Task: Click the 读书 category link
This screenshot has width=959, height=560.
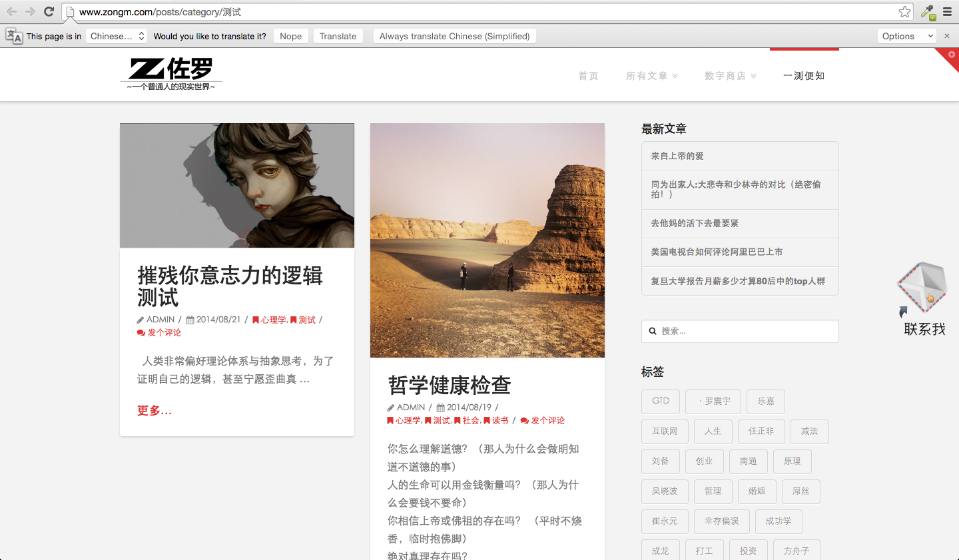Action: 496,420
